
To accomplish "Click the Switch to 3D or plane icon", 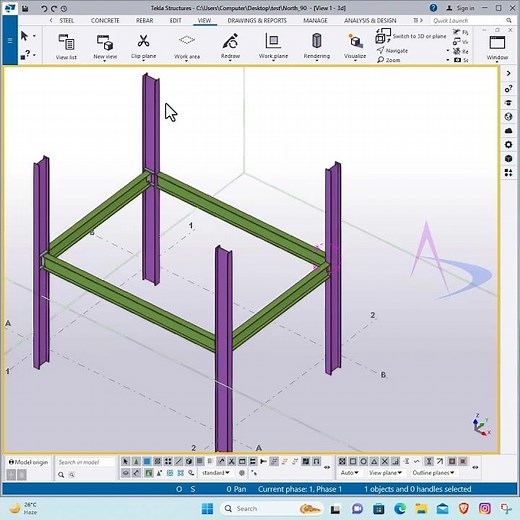I will 383,36.
